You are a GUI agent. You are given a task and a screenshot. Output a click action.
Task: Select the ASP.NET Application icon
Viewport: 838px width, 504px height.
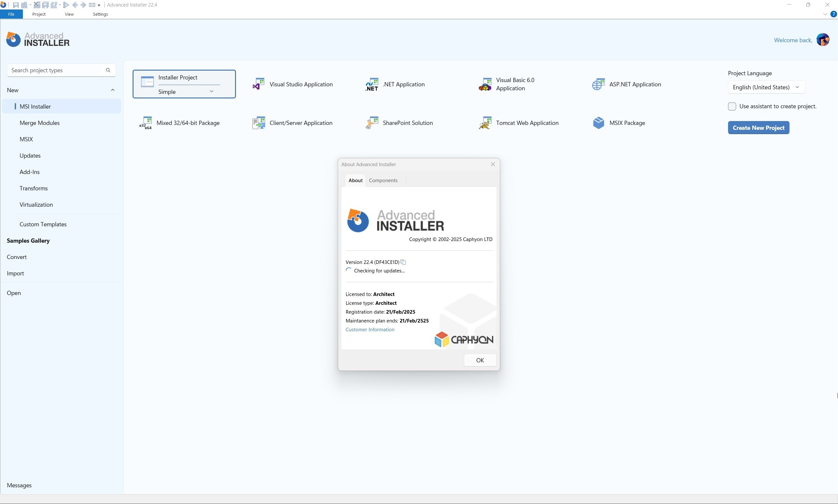[x=598, y=84]
